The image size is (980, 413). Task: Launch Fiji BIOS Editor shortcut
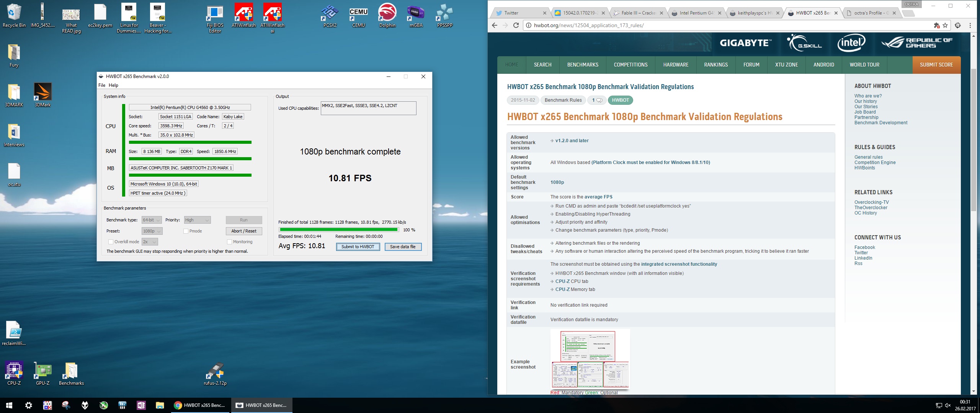[215, 18]
